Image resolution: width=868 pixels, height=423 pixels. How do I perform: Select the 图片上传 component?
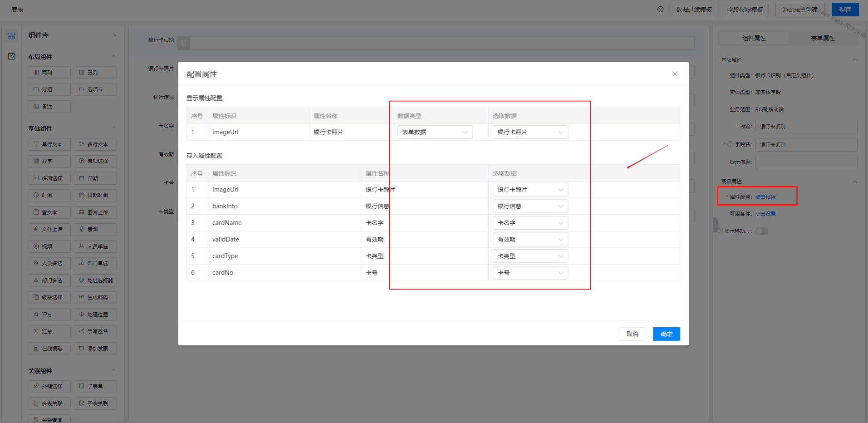click(95, 212)
